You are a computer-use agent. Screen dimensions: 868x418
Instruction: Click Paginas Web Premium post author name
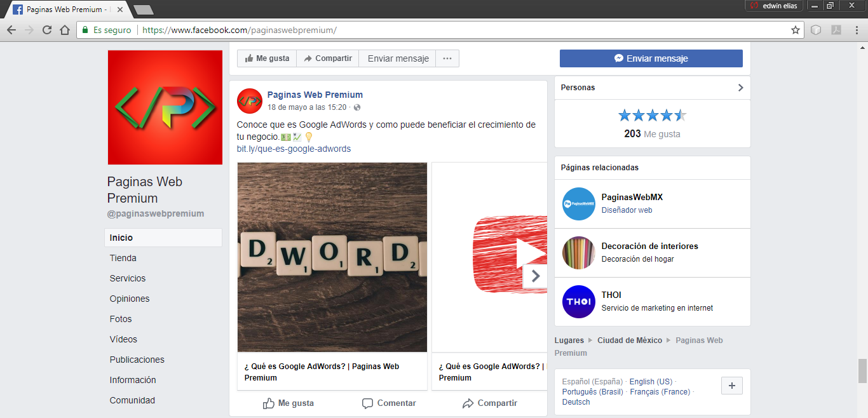(315, 95)
